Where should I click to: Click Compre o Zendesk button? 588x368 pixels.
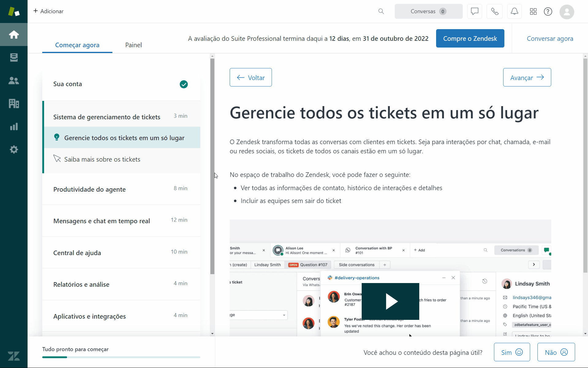(470, 38)
